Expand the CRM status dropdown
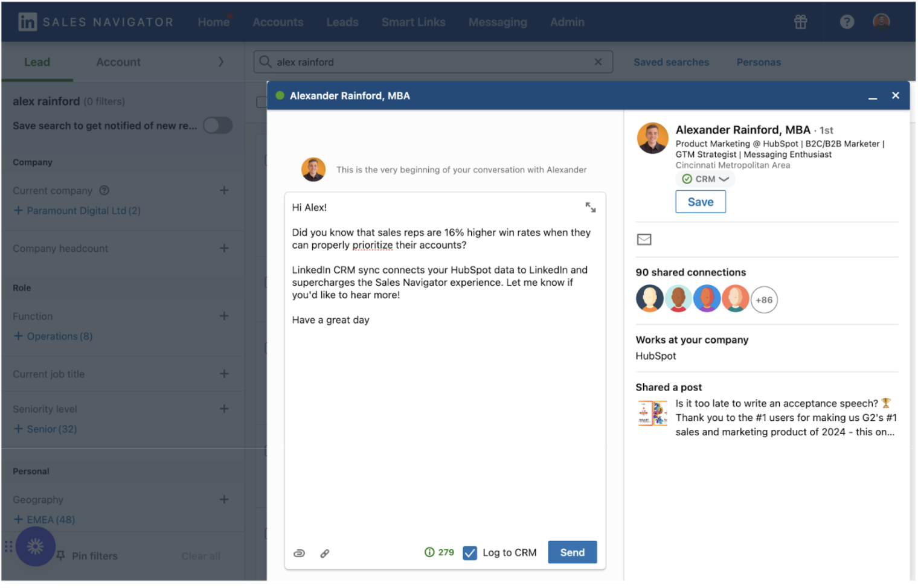918x588 pixels. pos(705,179)
